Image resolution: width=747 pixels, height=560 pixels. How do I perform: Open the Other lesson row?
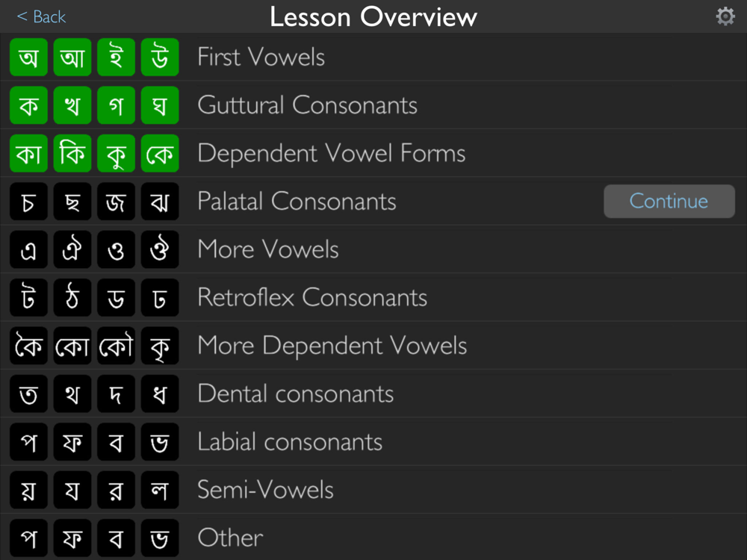point(373,537)
